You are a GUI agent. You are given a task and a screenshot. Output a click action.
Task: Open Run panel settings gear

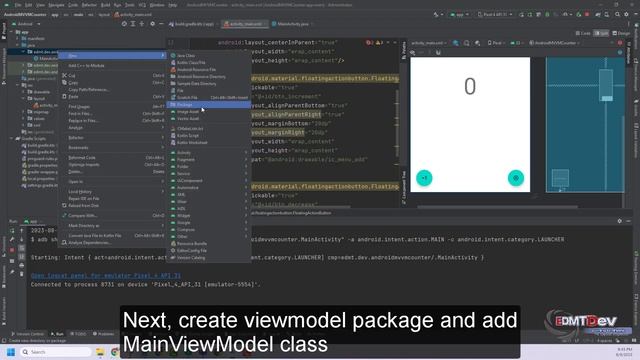pos(620,221)
